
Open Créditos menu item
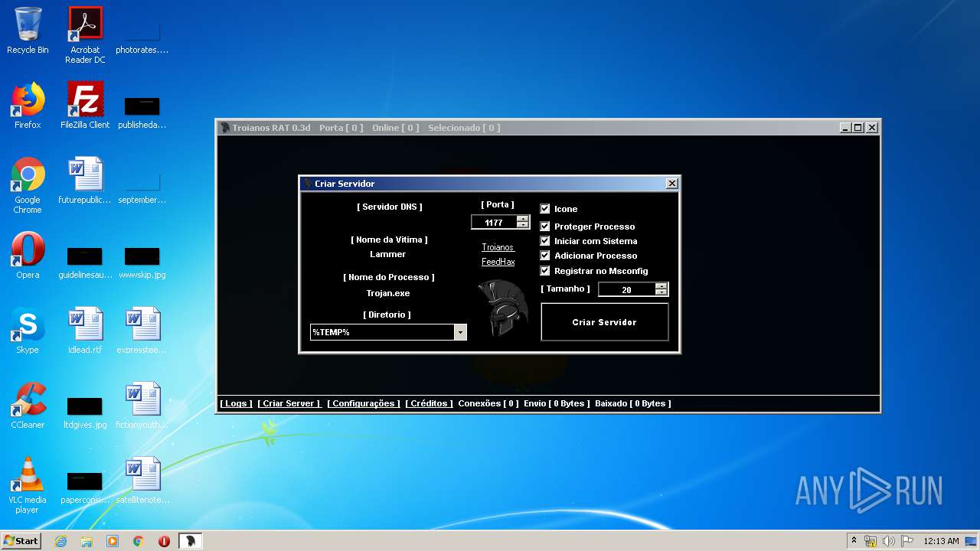429,403
